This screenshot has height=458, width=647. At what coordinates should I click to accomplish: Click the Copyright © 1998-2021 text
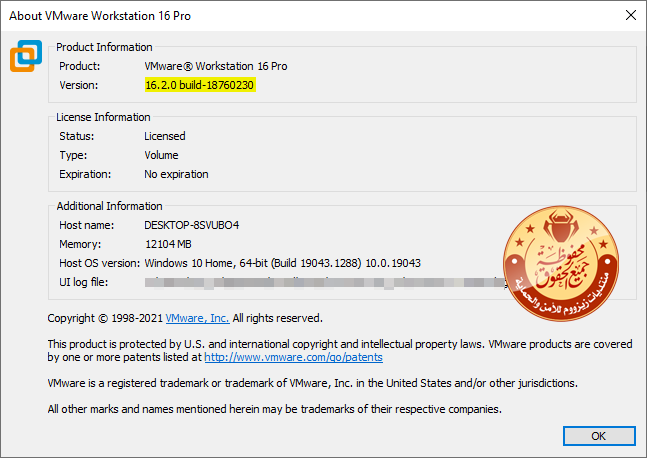click(105, 318)
